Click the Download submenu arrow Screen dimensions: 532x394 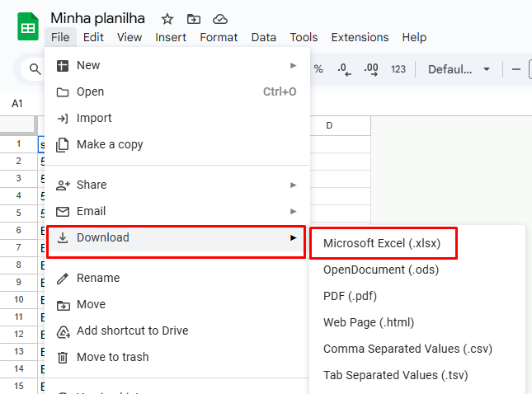pos(293,238)
